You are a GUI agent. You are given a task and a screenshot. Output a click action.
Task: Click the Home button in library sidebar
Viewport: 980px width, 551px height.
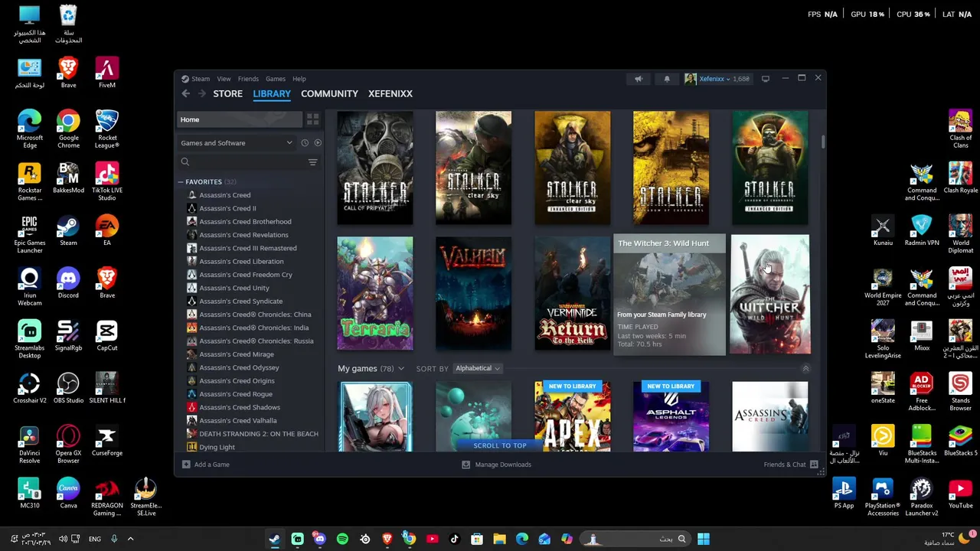click(x=240, y=119)
